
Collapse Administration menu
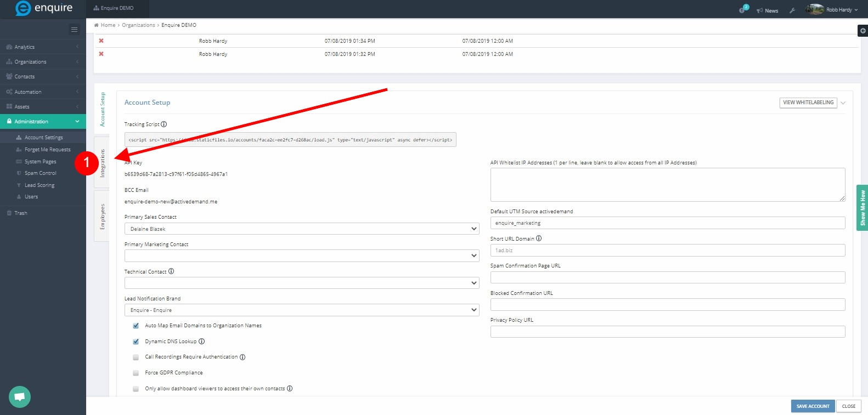click(x=43, y=122)
